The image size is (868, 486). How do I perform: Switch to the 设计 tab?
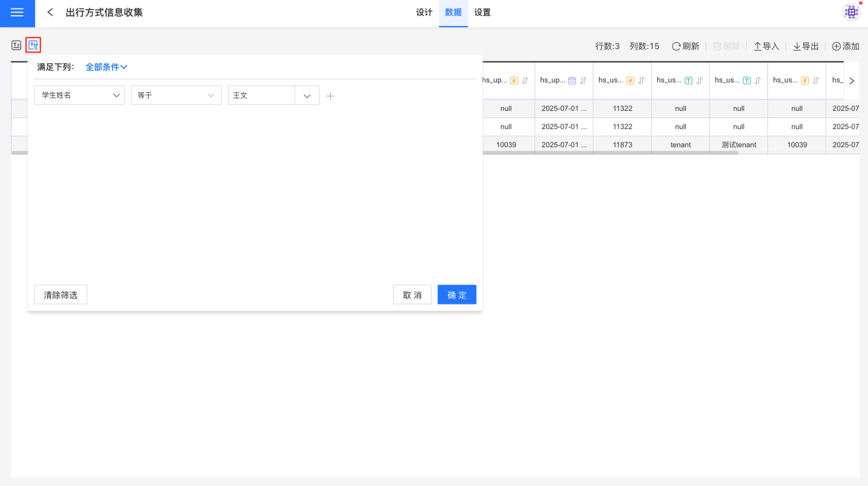pyautogui.click(x=424, y=13)
